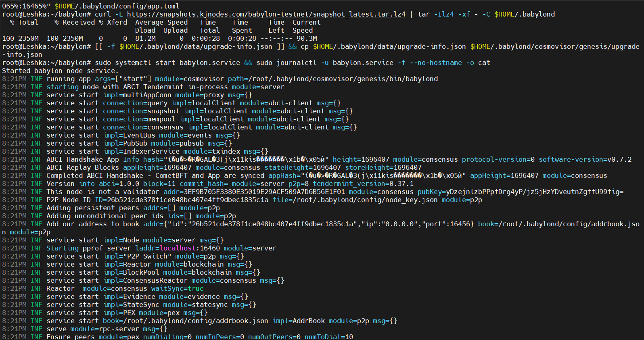This screenshot has height=340, width=644.
Task: Click the green waitSync=true value
Action: point(178,288)
